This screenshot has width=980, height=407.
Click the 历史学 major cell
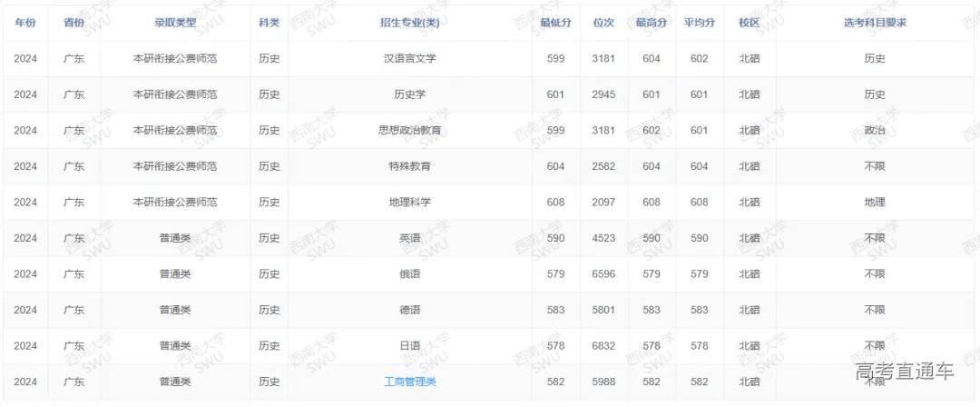pyautogui.click(x=410, y=94)
